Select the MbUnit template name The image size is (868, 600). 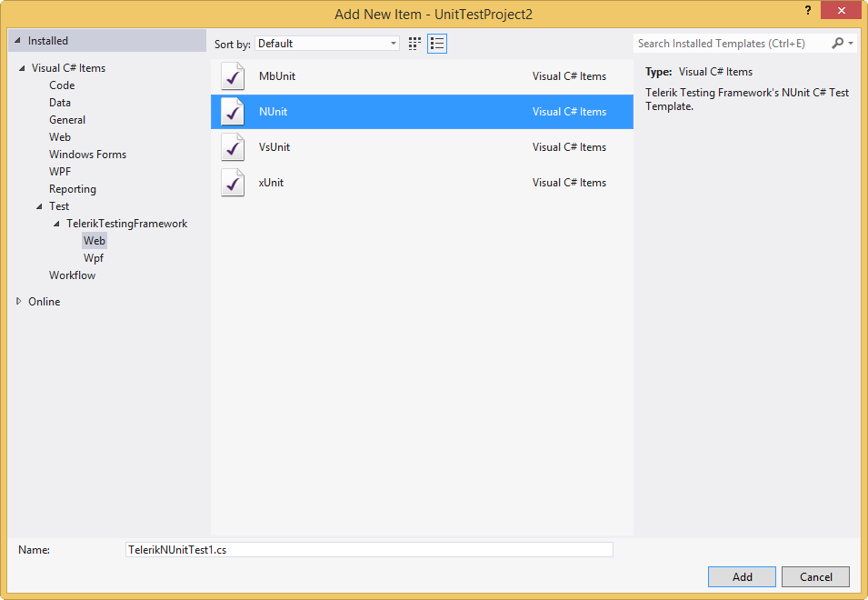[x=277, y=76]
